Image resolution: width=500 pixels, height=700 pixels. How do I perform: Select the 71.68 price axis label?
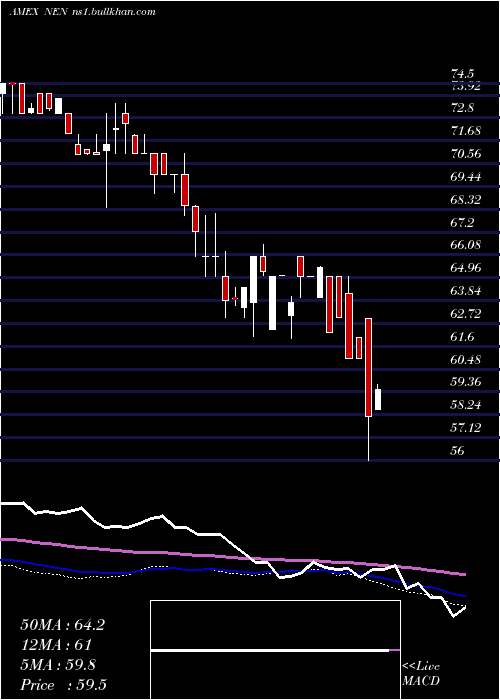[466, 131]
